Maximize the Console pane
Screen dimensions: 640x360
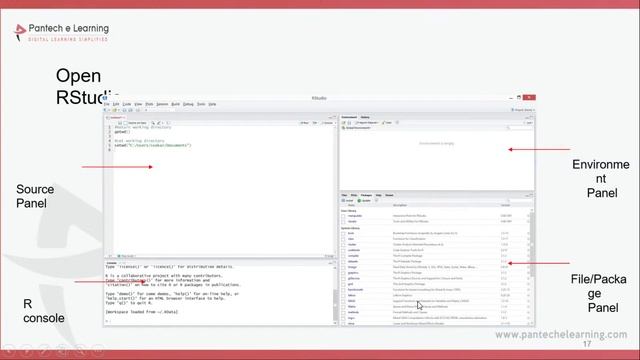pyautogui.click(x=335, y=263)
